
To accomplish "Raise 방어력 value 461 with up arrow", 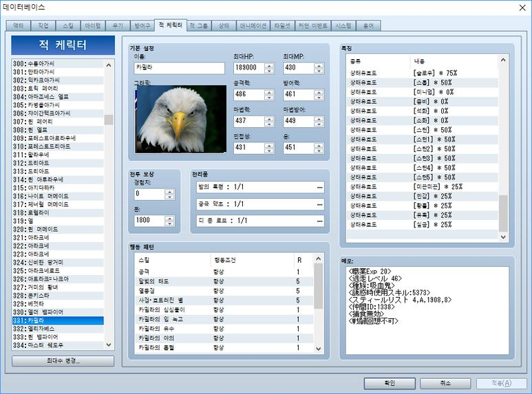I will tap(319, 92).
